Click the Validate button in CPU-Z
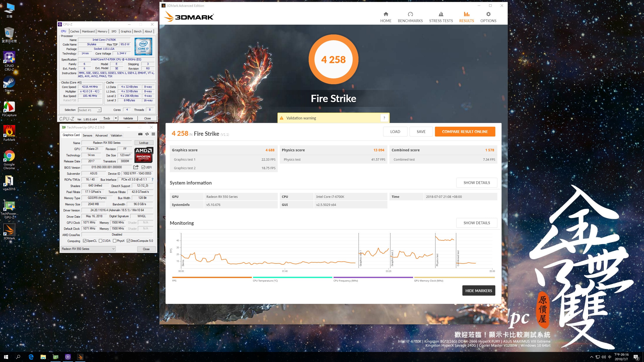Image resolution: width=644 pixels, height=362 pixels. click(x=128, y=118)
